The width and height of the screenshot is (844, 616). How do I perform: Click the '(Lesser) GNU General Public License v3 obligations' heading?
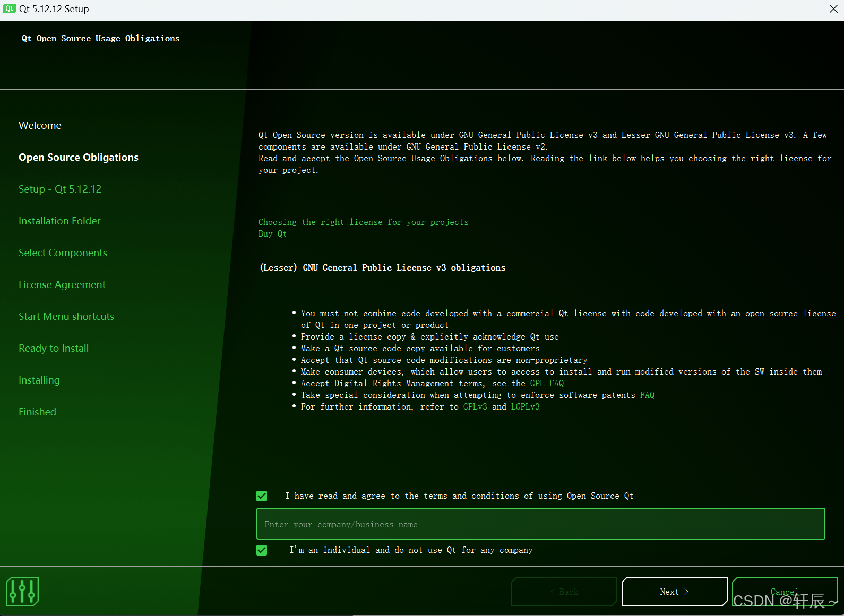point(383,268)
